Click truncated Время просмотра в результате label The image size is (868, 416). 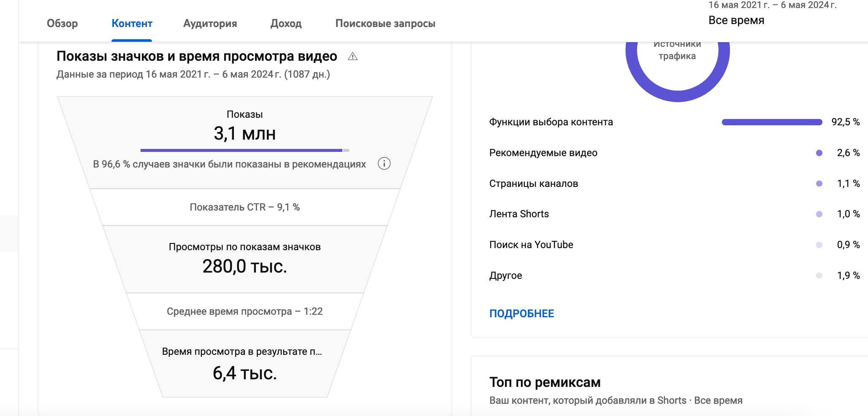pos(242,351)
